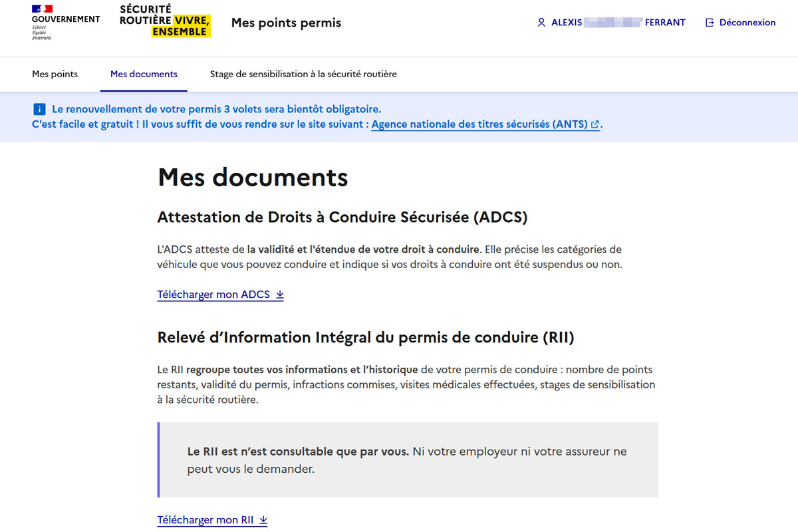Click the logout arrow icon beside Déconnexion
This screenshot has height=532, width=798.
coord(710,23)
